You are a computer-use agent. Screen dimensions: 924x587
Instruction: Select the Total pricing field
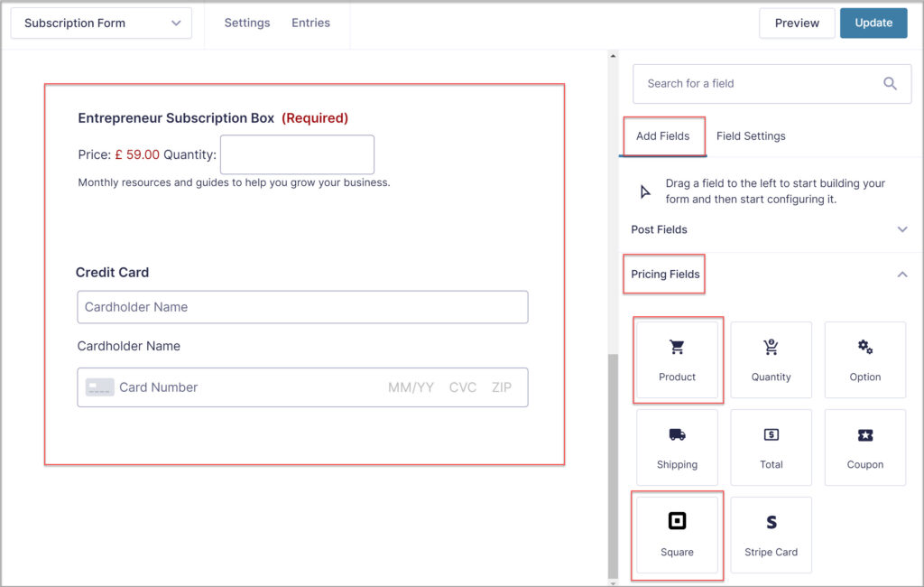[x=771, y=446]
